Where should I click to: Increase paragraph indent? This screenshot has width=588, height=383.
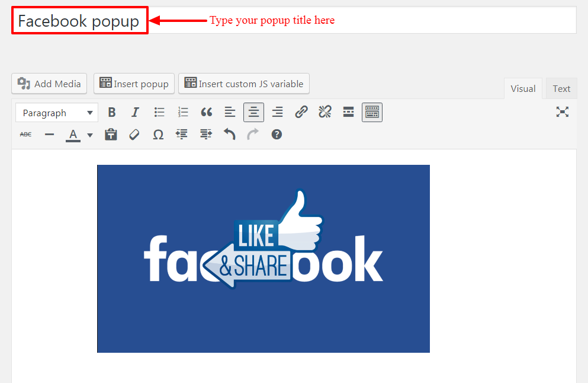point(205,135)
